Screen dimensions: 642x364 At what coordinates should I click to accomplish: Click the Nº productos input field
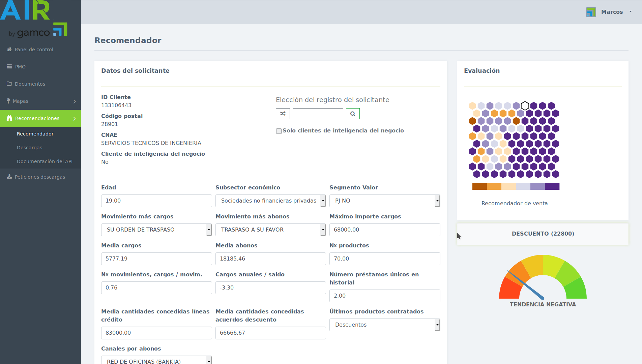(385, 259)
